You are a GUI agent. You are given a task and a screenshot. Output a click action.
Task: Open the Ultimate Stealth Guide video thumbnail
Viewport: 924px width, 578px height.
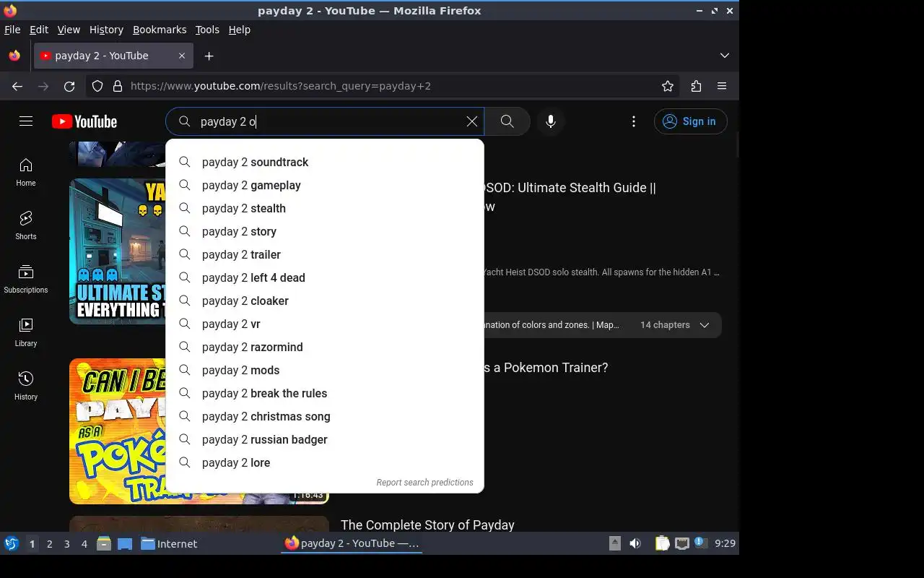118,251
